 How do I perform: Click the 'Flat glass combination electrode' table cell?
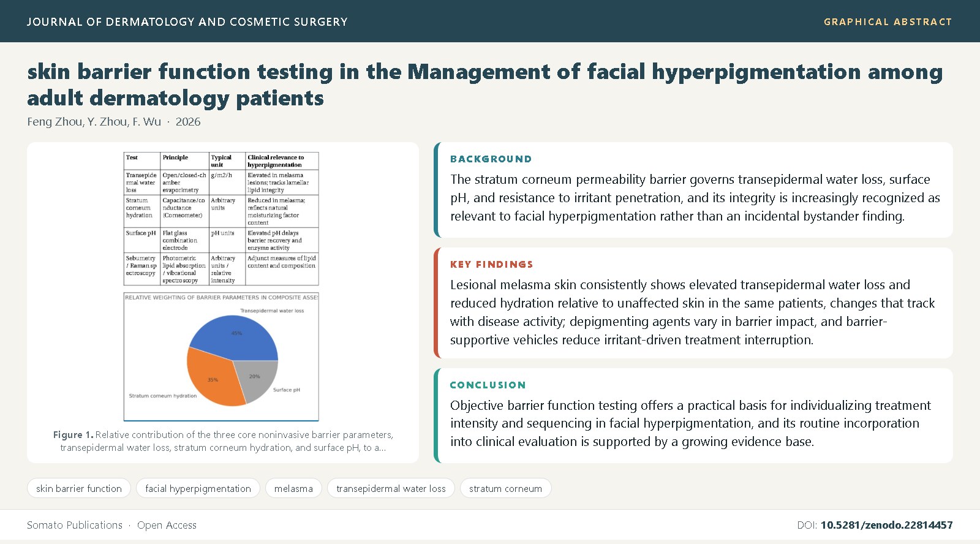tap(184, 240)
